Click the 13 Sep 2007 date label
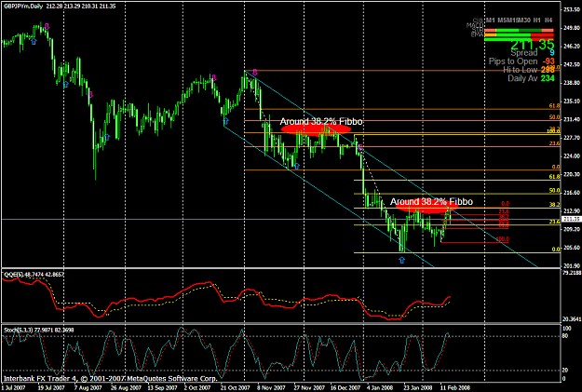The height and width of the screenshot is (392, 582). click(162, 387)
